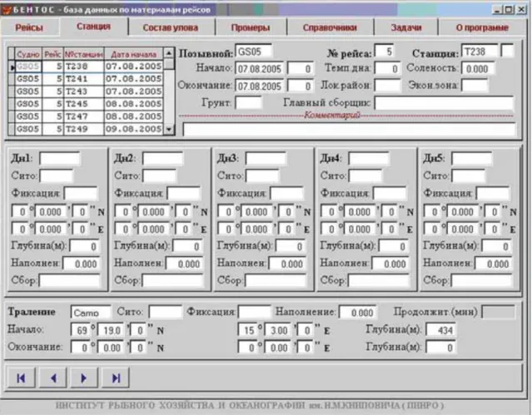Click the Лок.район input field
Image resolution: width=532 pixels, height=415 pixels.
click(x=387, y=86)
